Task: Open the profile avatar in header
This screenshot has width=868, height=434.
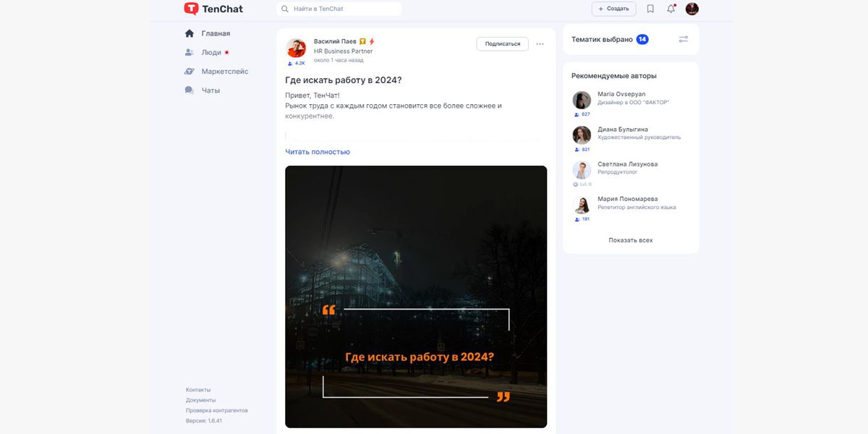Action: pos(692,9)
